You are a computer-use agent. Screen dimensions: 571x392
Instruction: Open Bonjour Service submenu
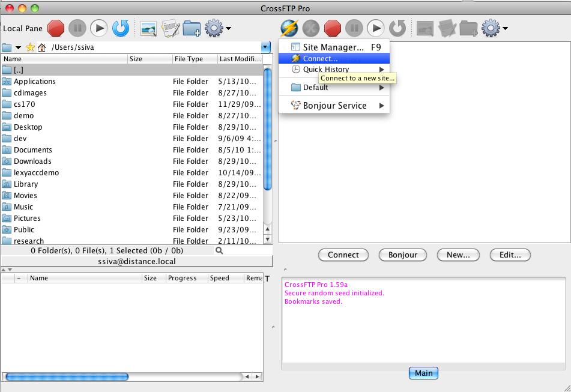pyautogui.click(x=334, y=106)
